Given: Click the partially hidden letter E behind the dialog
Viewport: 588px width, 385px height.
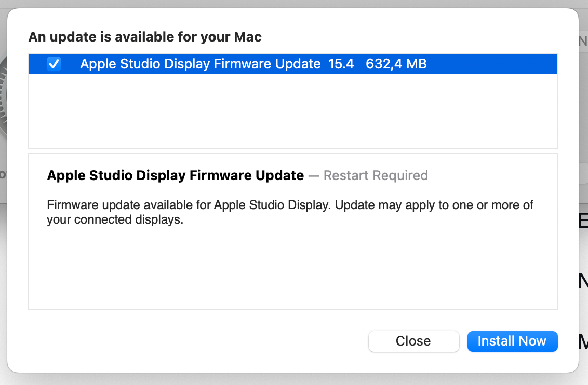Looking at the screenshot, I should pyautogui.click(x=583, y=220).
